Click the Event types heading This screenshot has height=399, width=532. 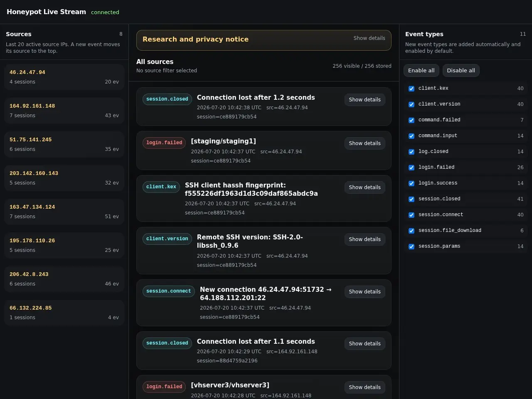[424, 34]
